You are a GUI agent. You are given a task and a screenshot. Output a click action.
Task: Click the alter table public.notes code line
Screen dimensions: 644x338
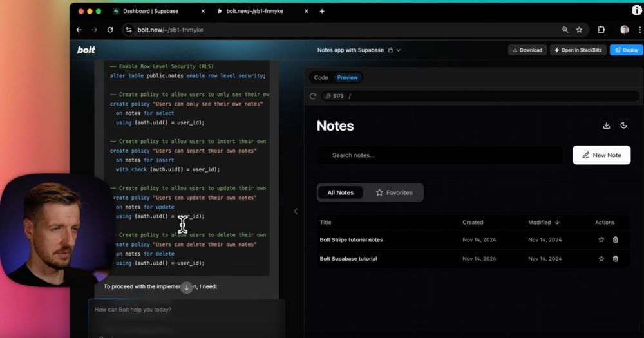point(187,75)
